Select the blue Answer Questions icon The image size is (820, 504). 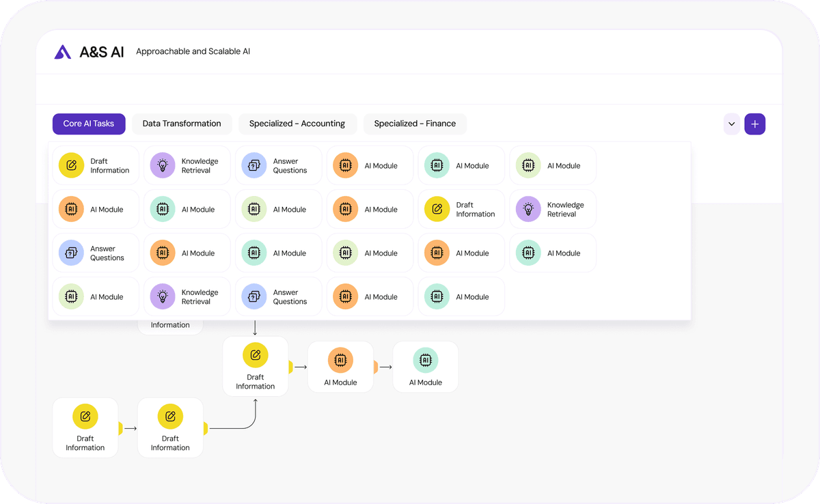[254, 165]
